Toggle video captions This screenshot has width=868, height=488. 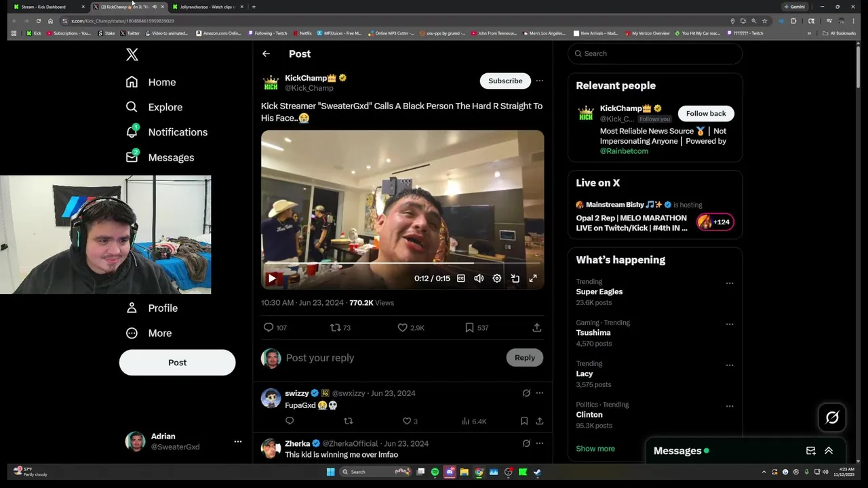pos(461,278)
